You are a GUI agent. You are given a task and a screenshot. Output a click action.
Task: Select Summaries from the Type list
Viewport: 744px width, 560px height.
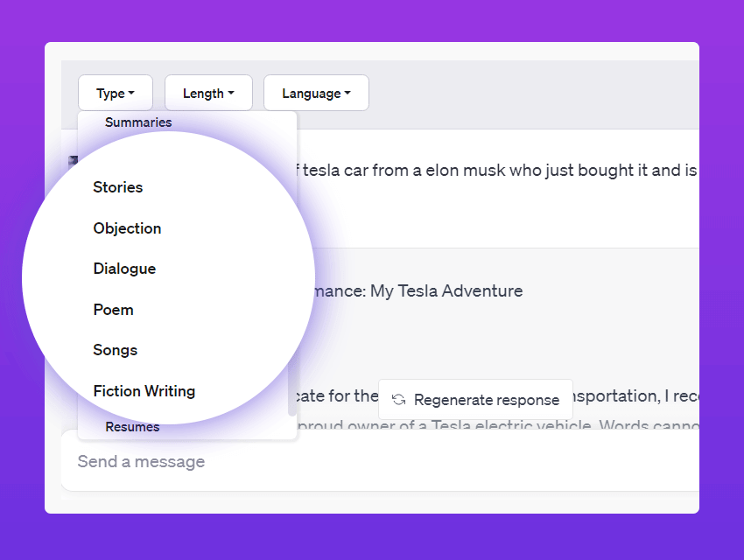tap(138, 122)
